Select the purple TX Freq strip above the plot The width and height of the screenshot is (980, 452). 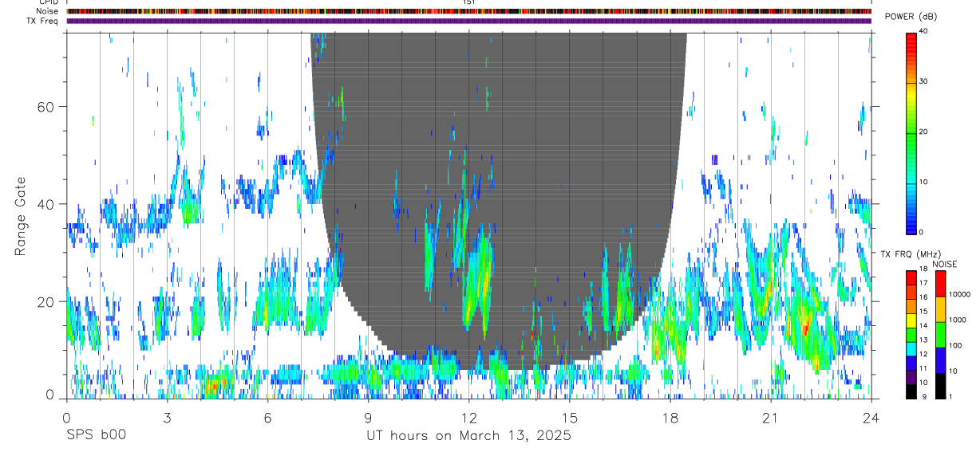(468, 21)
